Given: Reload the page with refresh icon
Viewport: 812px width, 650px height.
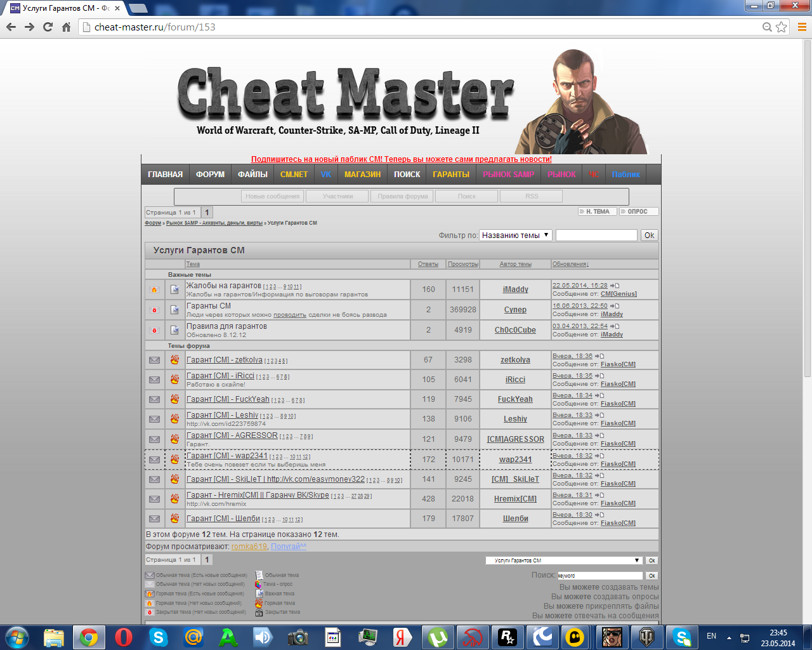Looking at the screenshot, I should [48, 27].
